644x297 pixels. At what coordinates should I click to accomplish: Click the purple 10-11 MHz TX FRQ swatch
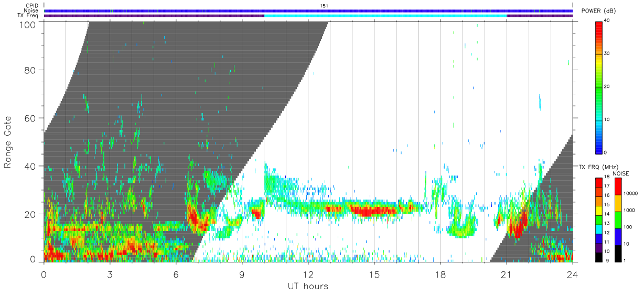(599, 248)
